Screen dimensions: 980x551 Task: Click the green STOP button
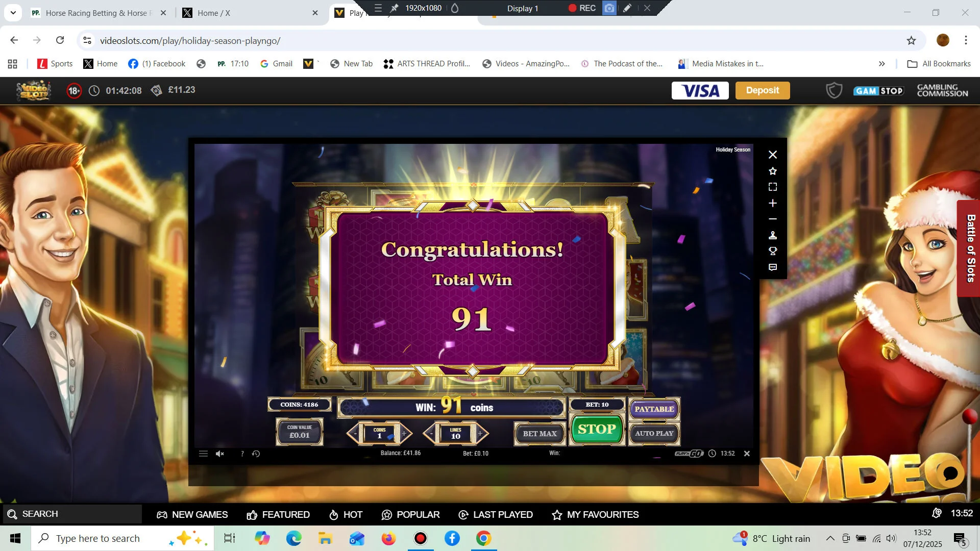tap(597, 429)
